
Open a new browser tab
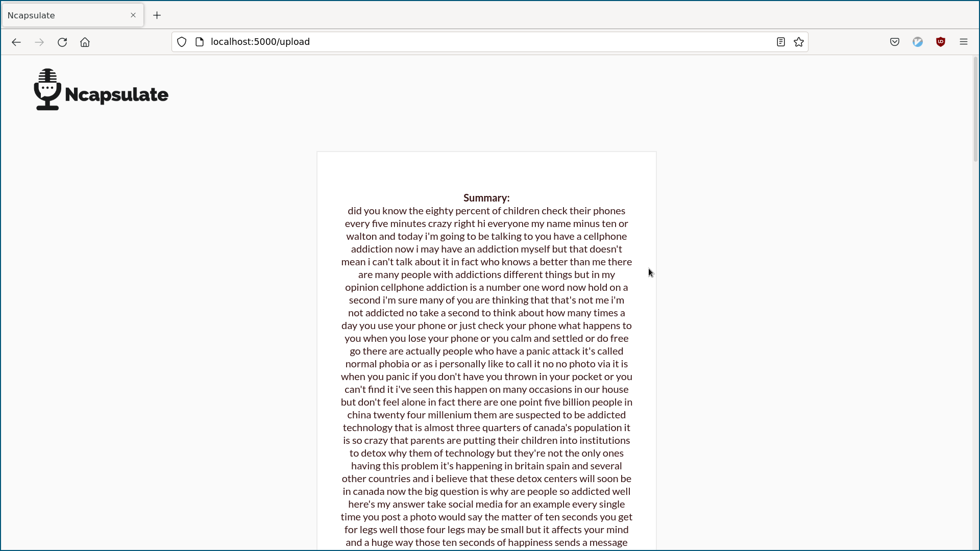(157, 15)
